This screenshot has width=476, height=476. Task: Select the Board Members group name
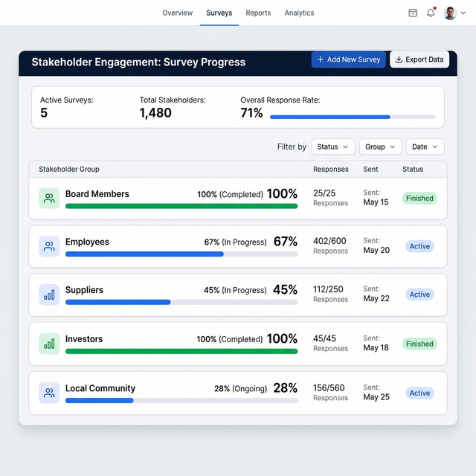click(x=97, y=193)
